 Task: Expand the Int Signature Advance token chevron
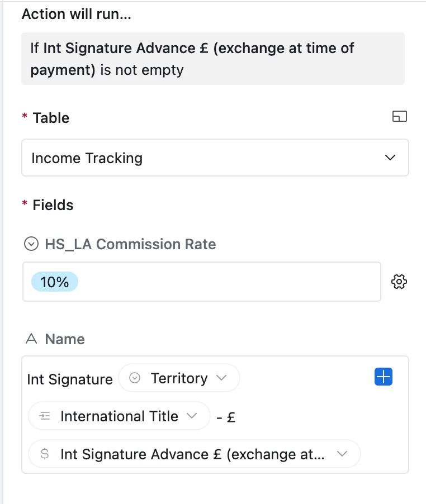click(x=342, y=454)
